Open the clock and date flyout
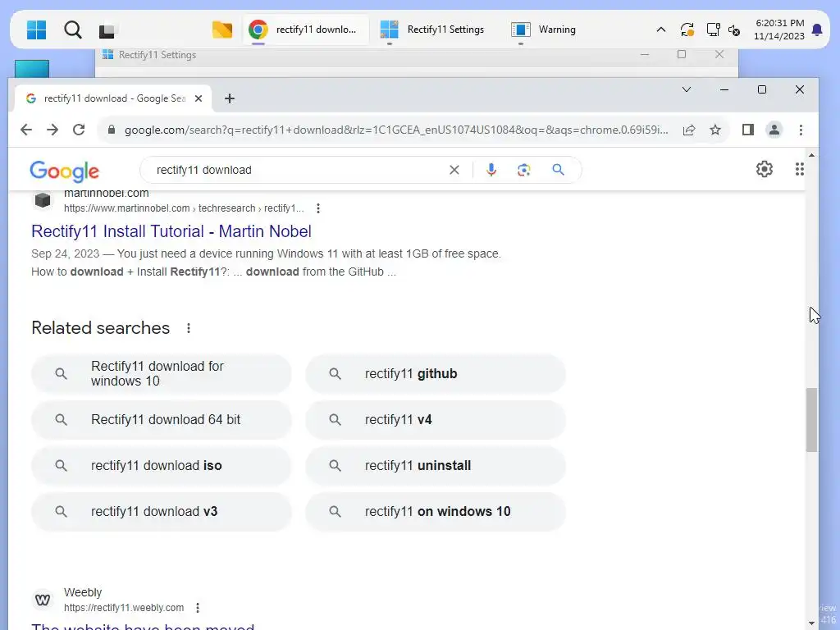 tap(779, 30)
